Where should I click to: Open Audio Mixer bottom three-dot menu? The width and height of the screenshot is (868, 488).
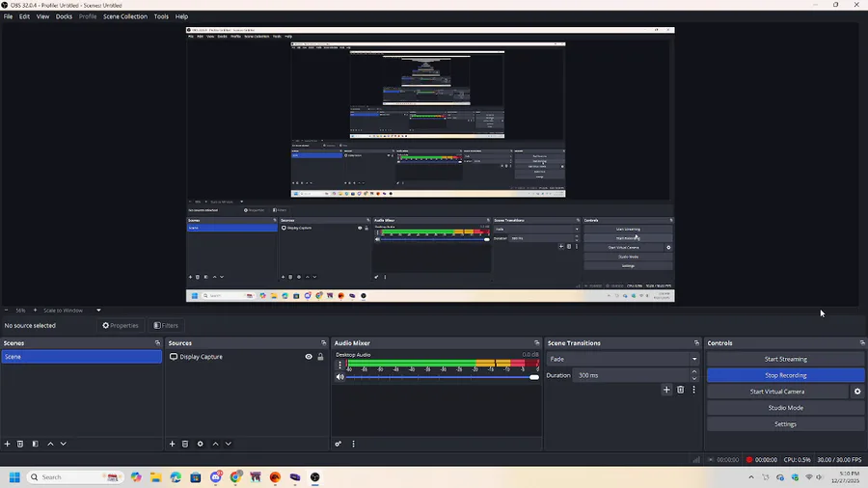point(353,444)
